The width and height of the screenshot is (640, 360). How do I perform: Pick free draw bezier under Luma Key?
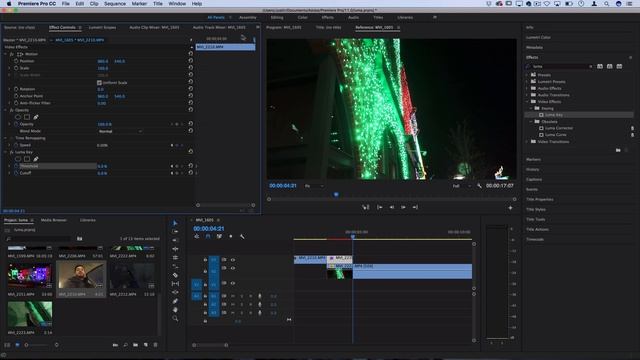point(36,159)
